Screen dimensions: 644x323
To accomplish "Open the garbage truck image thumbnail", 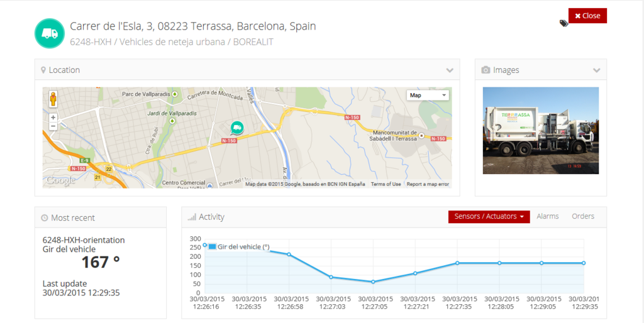I will coord(540,131).
